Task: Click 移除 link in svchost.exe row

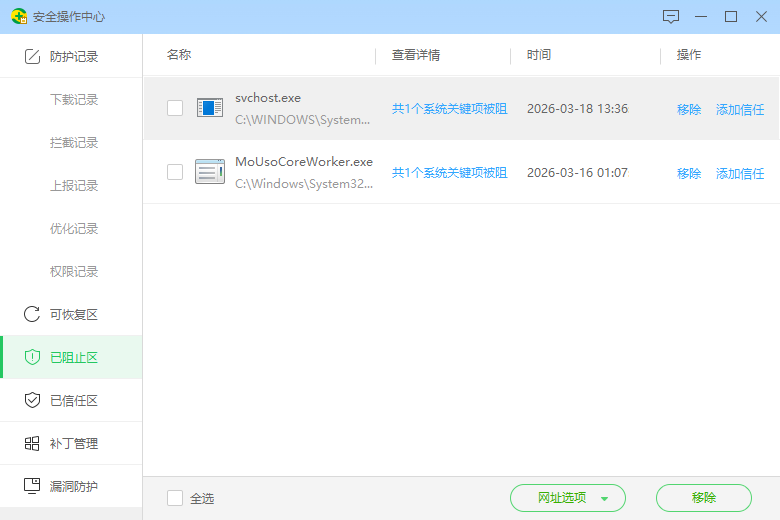Action: [689, 109]
